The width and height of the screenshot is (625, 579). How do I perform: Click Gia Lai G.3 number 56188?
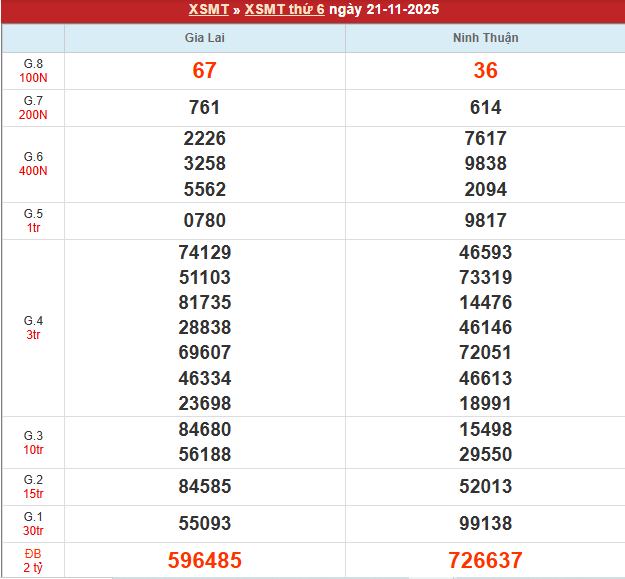point(204,455)
